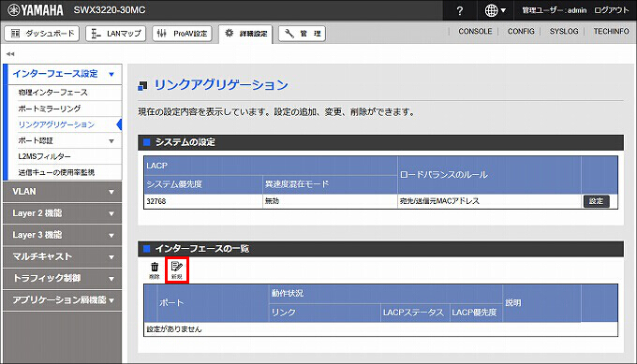Image resolution: width=637 pixels, height=364 pixels.
Task: Click the 管理ユーザー: admin label
Action: pos(555,10)
